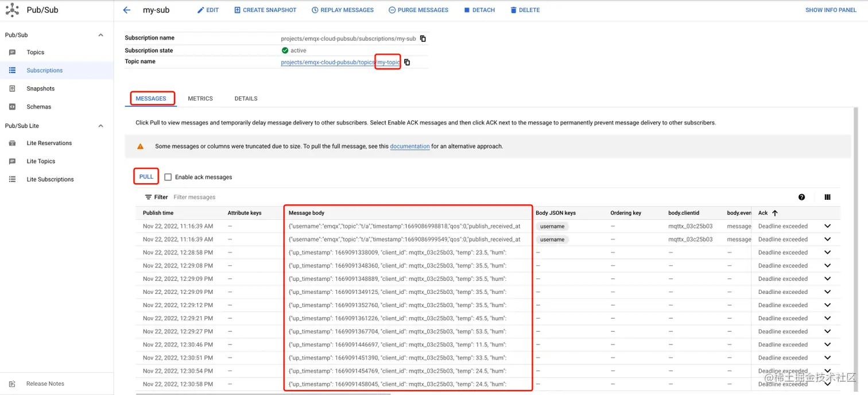Click the Edit pencil button

pos(208,10)
